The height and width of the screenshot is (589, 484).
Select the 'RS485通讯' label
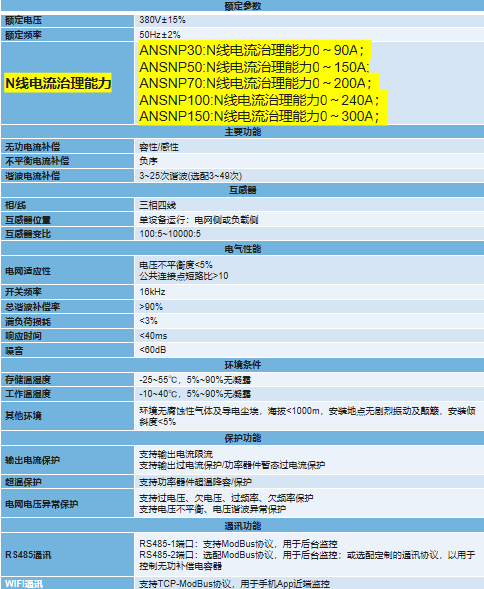[x=28, y=555]
